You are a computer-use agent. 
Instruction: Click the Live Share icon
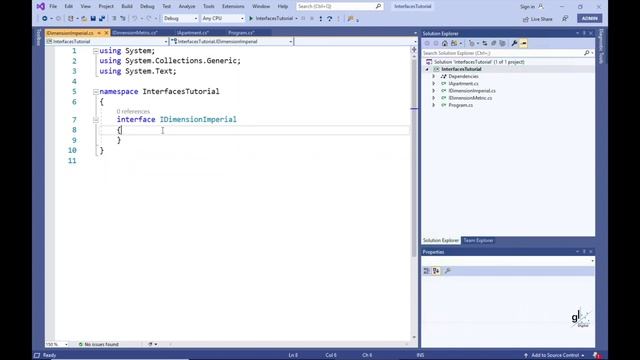526,19
